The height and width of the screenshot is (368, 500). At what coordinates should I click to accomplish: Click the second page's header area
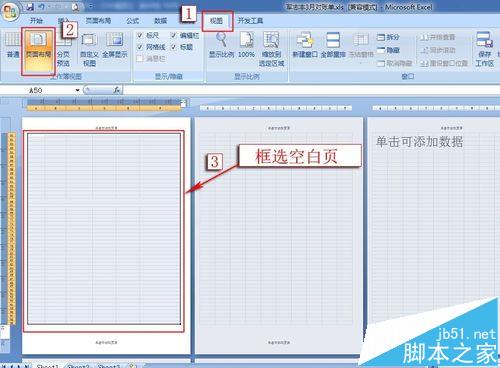click(279, 128)
